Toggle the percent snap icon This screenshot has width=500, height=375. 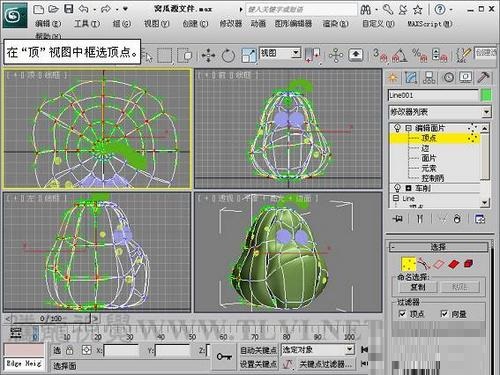pyautogui.click(x=419, y=55)
